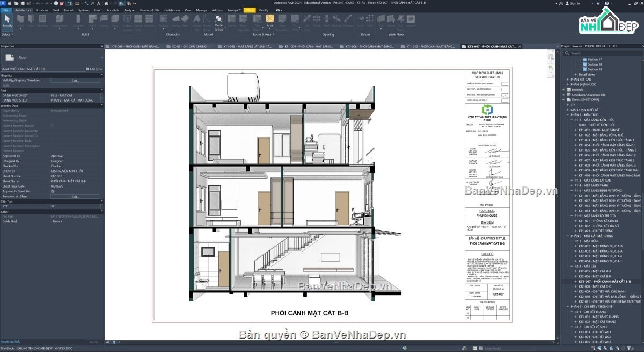This screenshot has width=644, height=352.
Task: Open the Annotate ribbon tab
Action: tap(113, 10)
